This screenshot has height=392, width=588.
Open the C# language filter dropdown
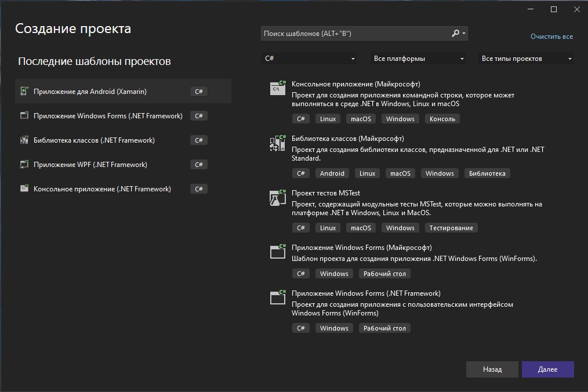coord(310,59)
